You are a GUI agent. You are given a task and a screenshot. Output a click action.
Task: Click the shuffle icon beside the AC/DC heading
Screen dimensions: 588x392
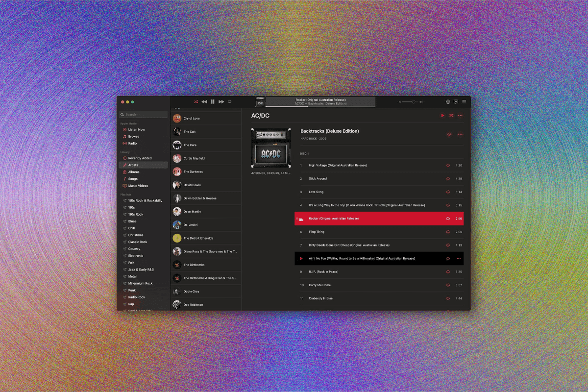coord(451,115)
